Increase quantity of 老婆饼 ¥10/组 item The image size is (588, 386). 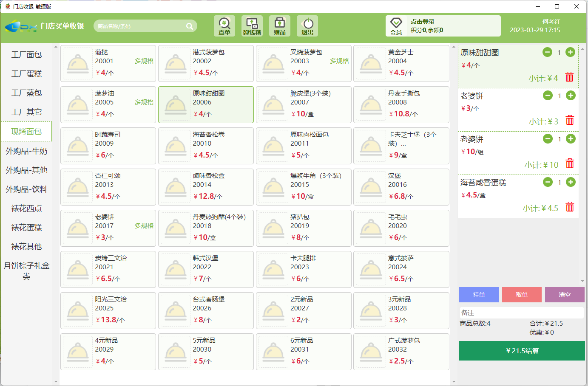point(571,139)
